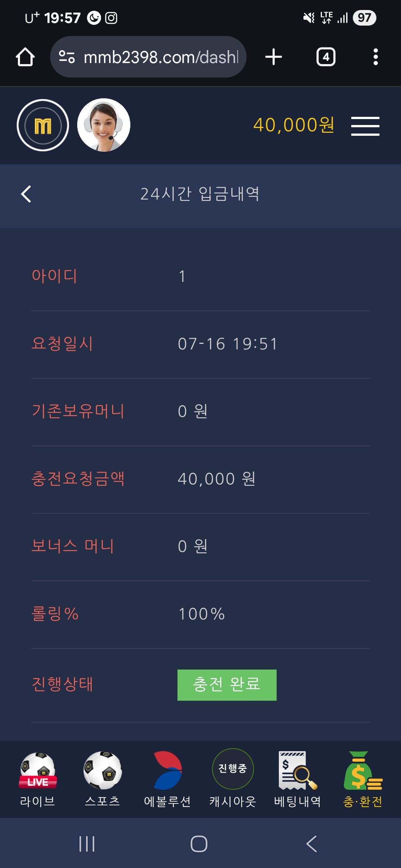Open site info icon in address bar

coord(67,57)
